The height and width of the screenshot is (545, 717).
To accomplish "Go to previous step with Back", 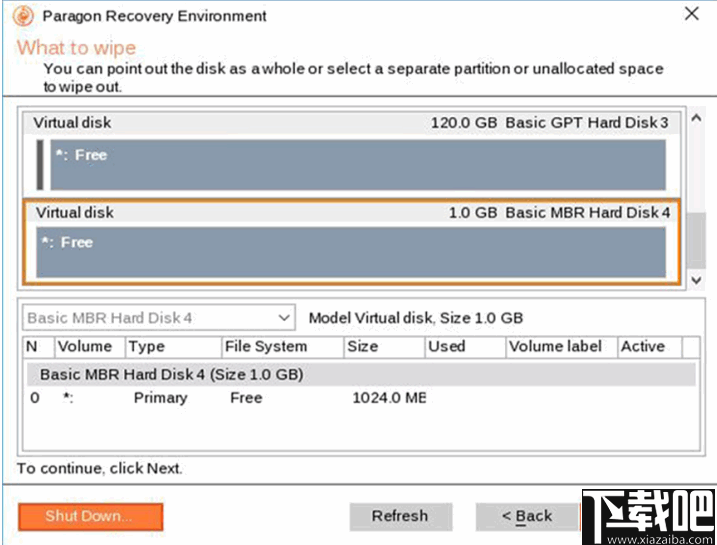I will (527, 516).
